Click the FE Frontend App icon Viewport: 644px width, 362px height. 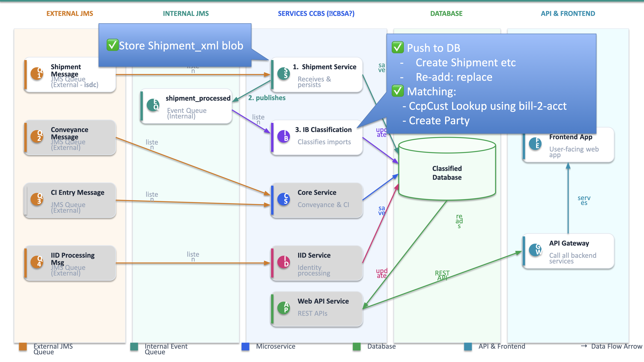pyautogui.click(x=535, y=144)
